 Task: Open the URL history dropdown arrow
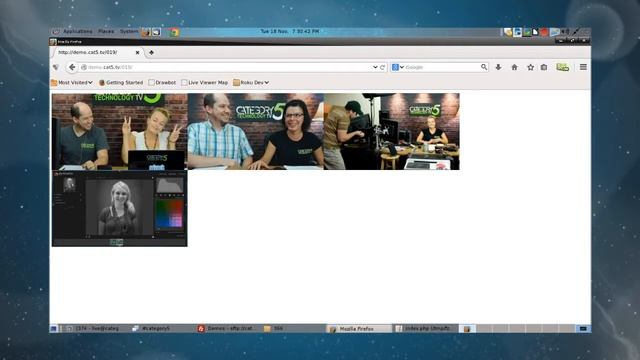pyautogui.click(x=375, y=67)
